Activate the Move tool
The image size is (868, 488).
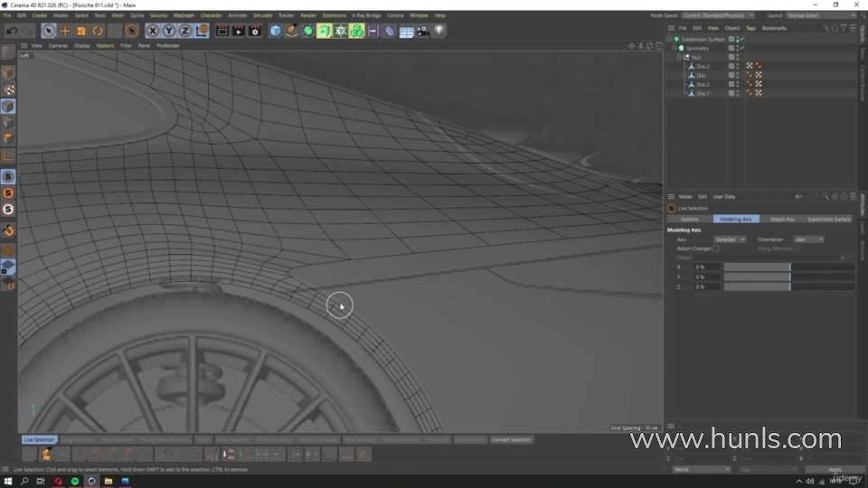(65, 31)
